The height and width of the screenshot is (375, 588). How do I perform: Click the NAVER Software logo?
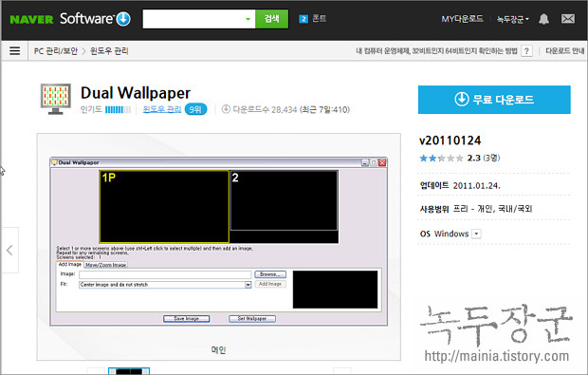click(x=70, y=19)
